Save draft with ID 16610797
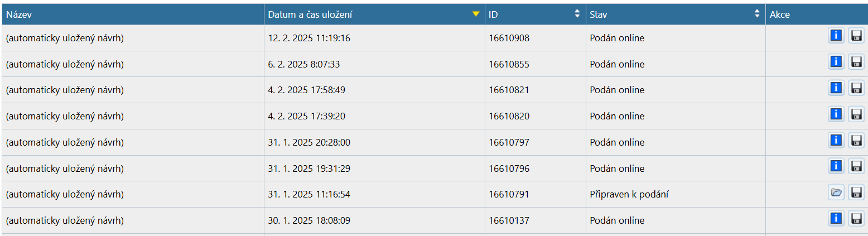868x236 pixels. click(x=856, y=140)
